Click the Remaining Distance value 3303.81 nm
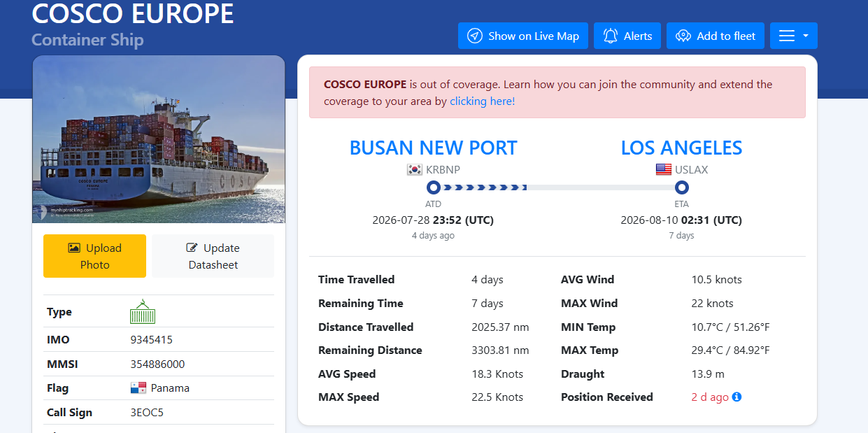Screen dimensions: 868x433 (x=500, y=350)
